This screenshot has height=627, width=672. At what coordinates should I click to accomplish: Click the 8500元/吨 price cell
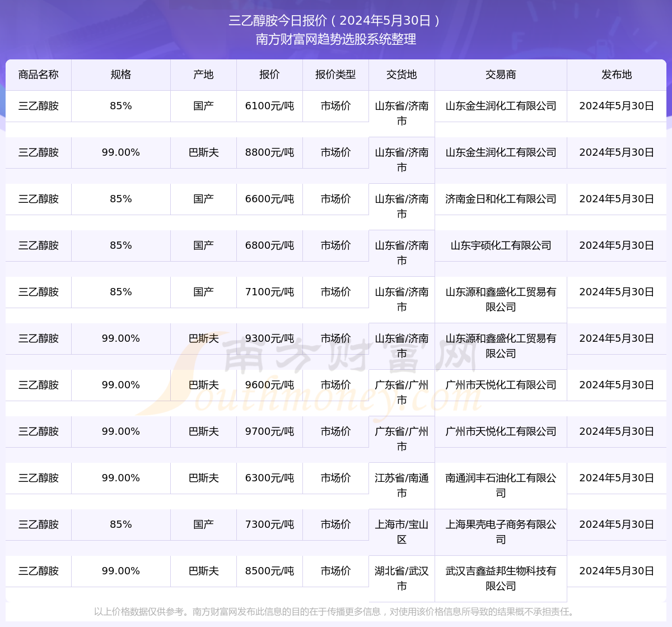269,571
